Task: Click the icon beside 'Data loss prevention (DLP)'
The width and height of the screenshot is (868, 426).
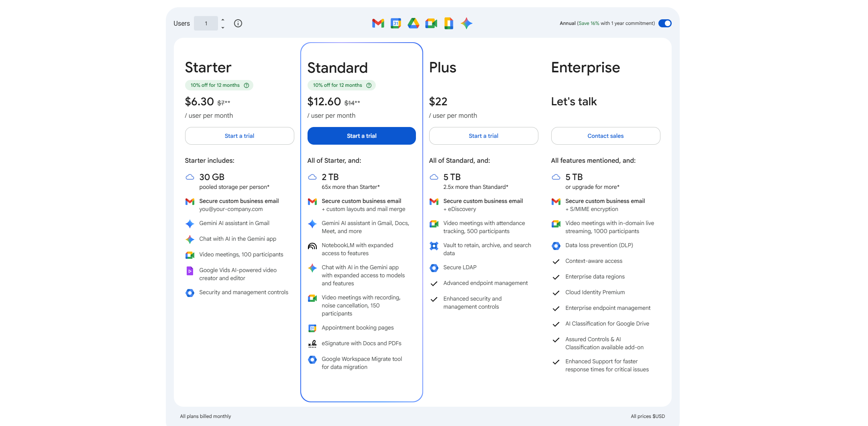Action: pyautogui.click(x=556, y=246)
